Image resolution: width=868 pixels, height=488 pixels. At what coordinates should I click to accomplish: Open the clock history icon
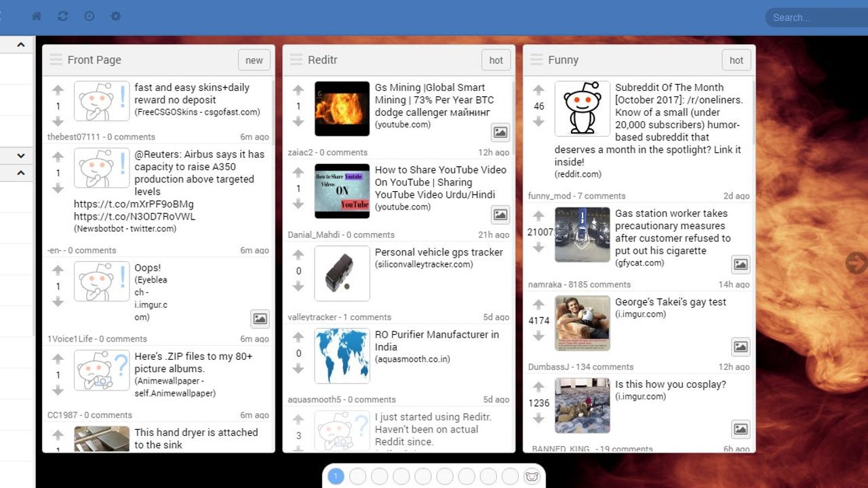click(89, 16)
